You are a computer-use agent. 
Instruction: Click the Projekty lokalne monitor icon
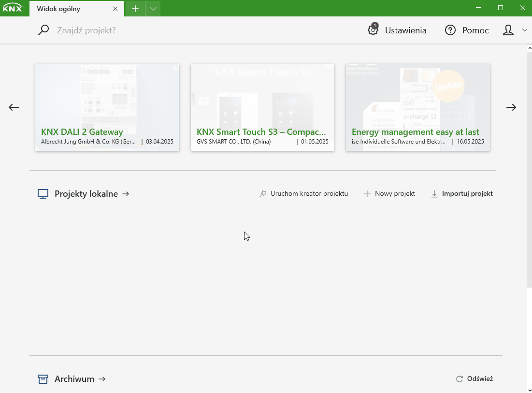pyautogui.click(x=43, y=194)
